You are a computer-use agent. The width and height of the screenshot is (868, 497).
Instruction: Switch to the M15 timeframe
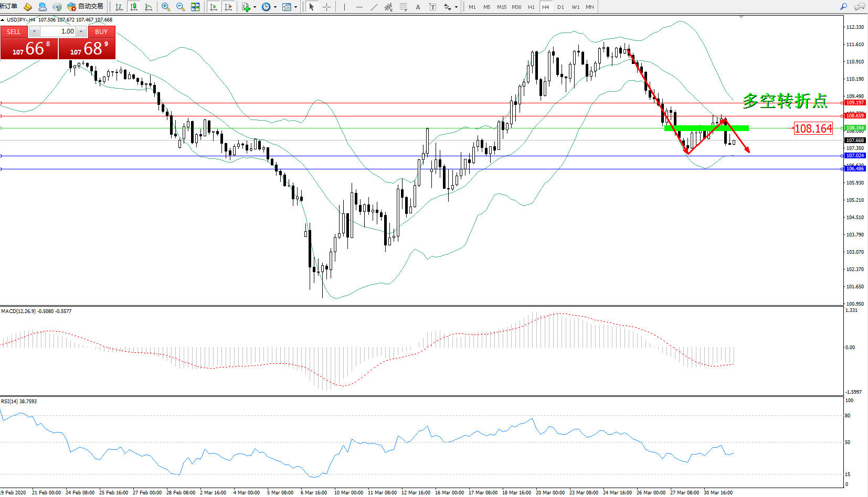[x=502, y=7]
